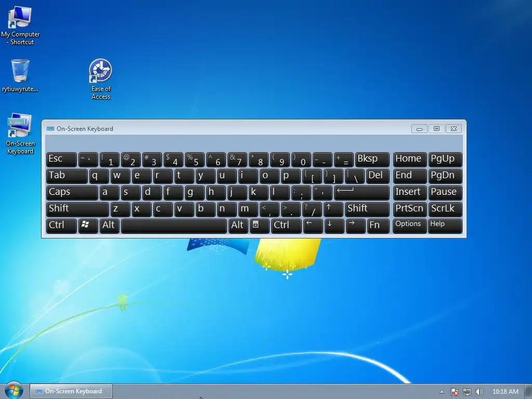Toggle the left Ctrl key
Viewport: 532px width, 399px height.
coord(61,225)
